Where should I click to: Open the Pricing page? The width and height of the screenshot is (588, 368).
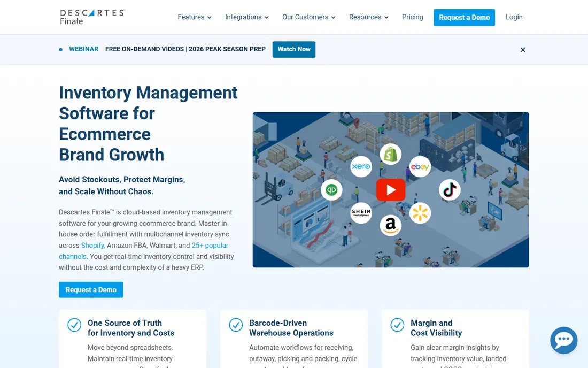[413, 17]
